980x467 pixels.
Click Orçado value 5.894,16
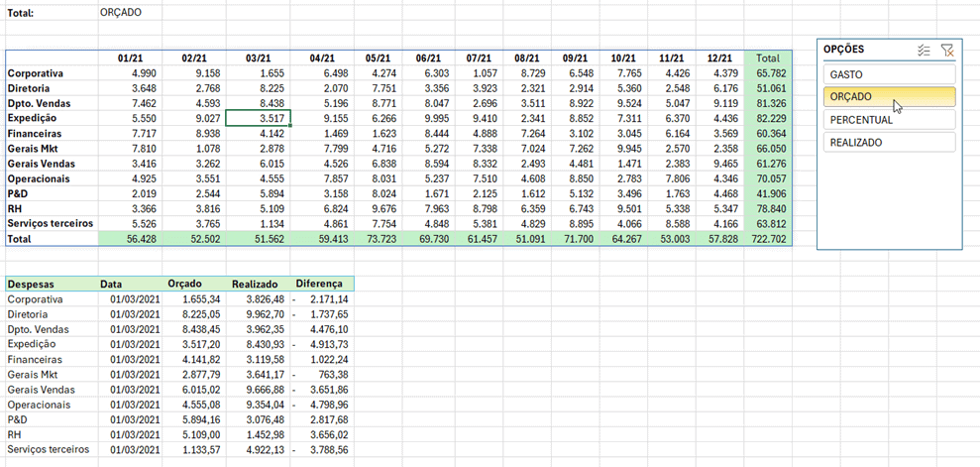point(194,418)
